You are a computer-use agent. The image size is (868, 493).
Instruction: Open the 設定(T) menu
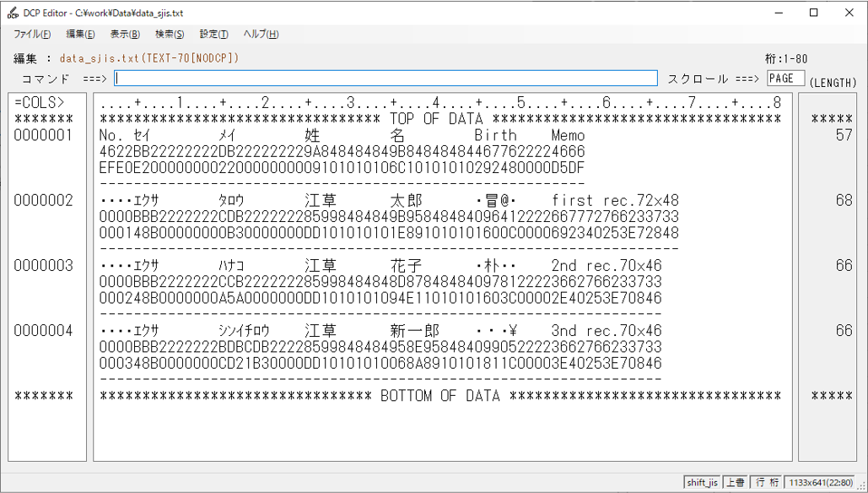click(213, 35)
